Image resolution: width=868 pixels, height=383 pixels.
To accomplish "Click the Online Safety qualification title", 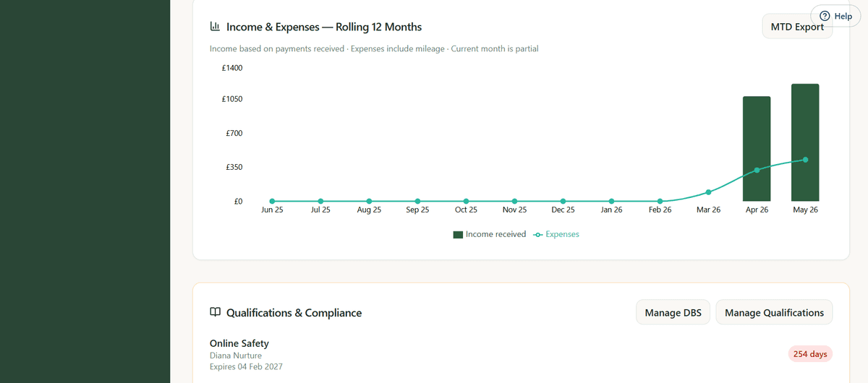I will click(239, 343).
